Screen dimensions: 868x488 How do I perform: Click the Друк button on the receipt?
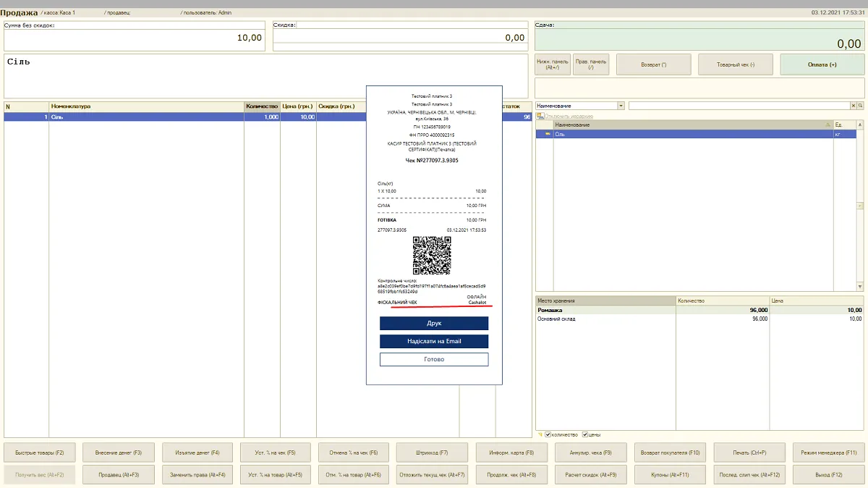(x=434, y=324)
